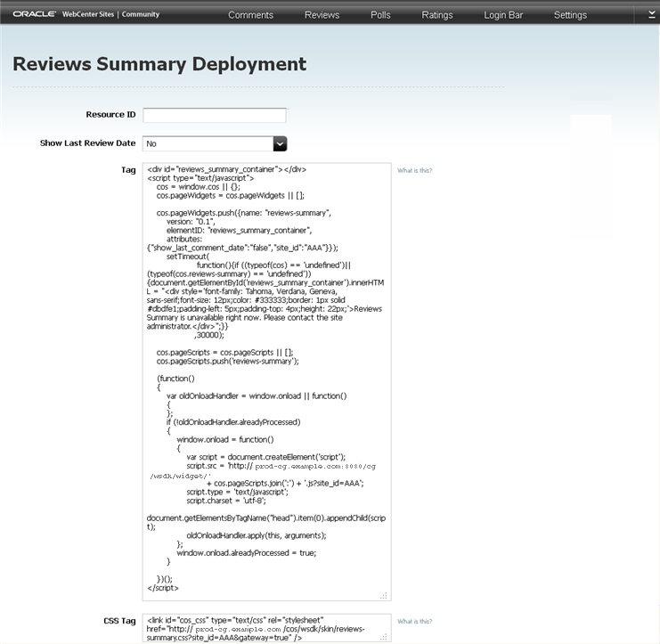
Task: Open the Comments menu
Action: 250,15
